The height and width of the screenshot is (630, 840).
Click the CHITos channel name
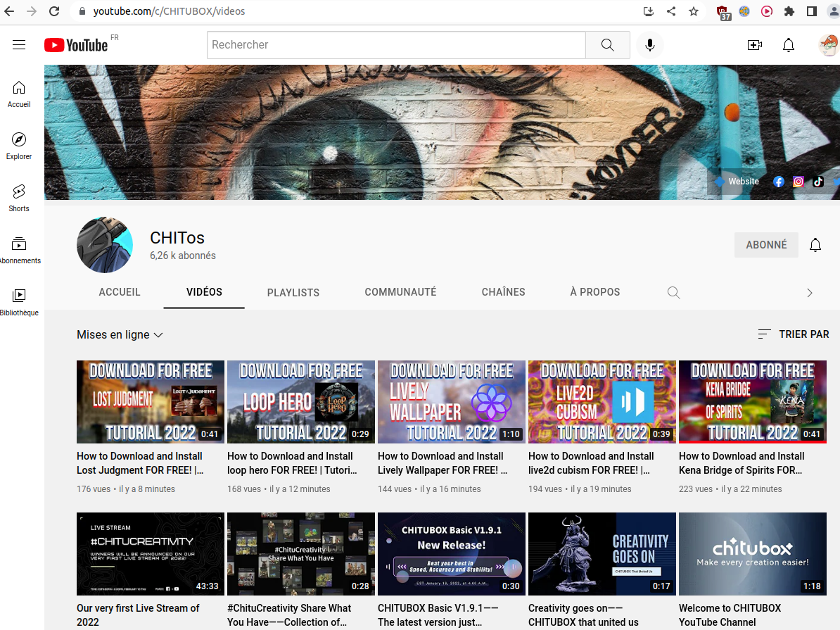[177, 237]
